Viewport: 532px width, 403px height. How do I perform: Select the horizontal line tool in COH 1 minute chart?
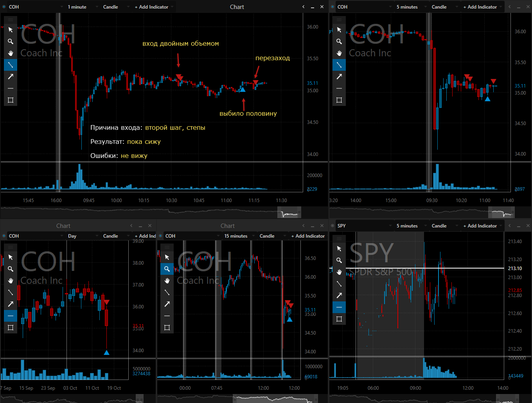[11, 88]
